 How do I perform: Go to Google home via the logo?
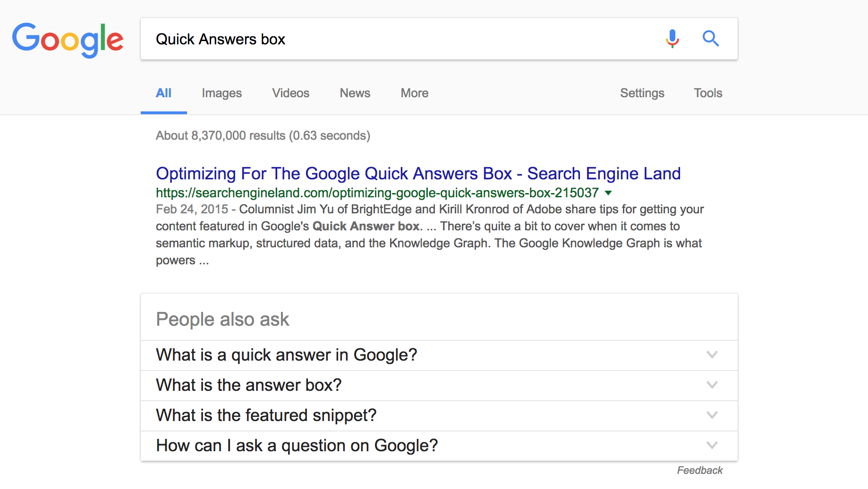[x=68, y=40]
